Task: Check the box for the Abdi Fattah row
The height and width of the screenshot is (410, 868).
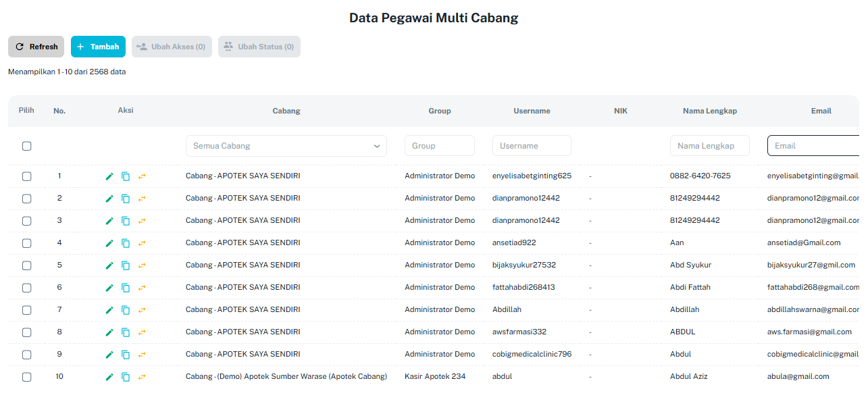Action: pyautogui.click(x=26, y=288)
